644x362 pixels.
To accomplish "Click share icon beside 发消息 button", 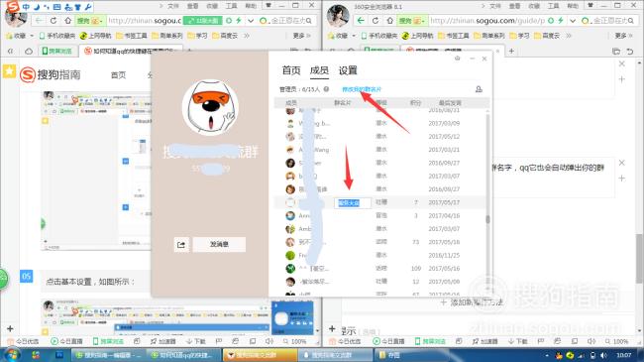I will pos(181,244).
